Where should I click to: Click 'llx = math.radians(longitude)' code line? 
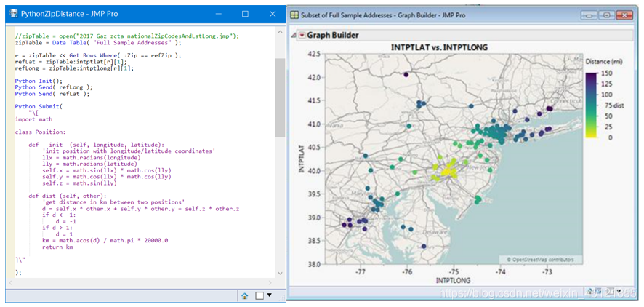[x=91, y=158]
